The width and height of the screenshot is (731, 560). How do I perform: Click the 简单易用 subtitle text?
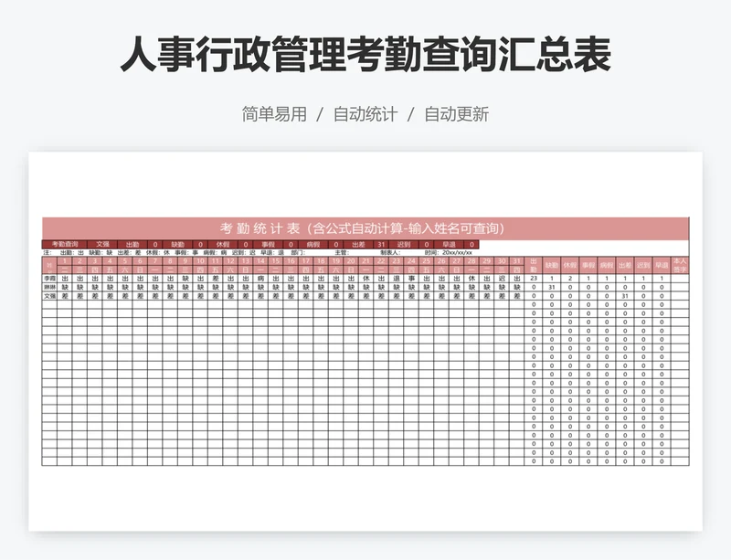tap(274, 114)
